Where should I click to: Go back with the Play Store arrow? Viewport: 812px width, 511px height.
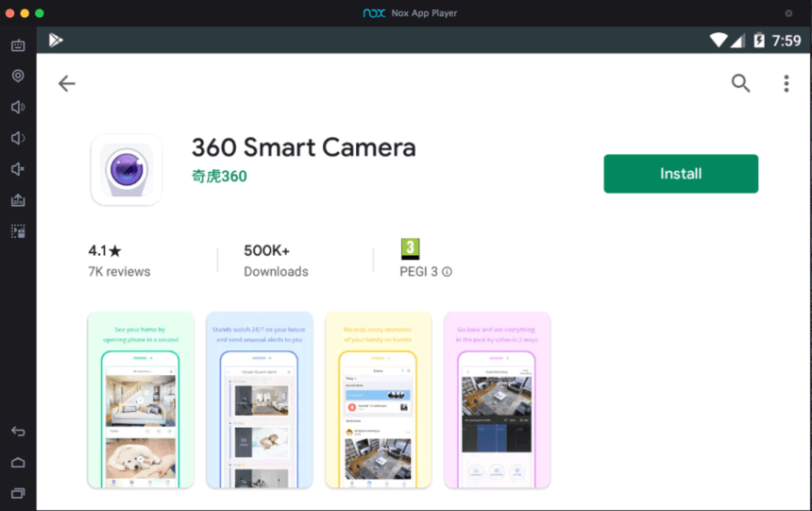[67, 83]
